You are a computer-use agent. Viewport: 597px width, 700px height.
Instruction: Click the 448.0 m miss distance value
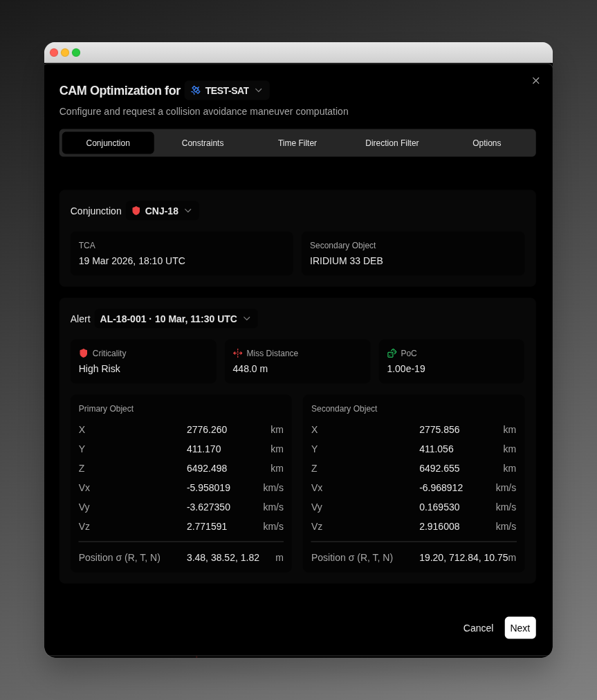coord(250,369)
